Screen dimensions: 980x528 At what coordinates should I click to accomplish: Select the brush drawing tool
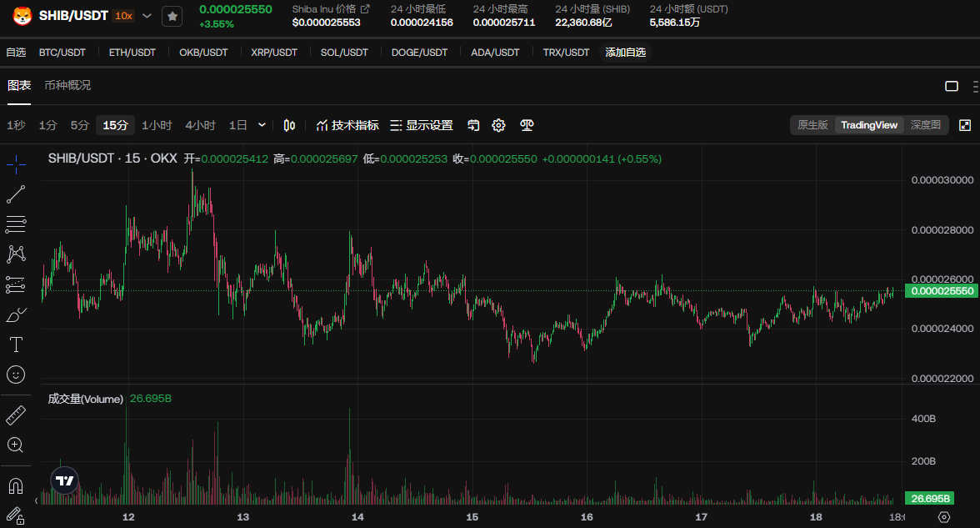(16, 314)
